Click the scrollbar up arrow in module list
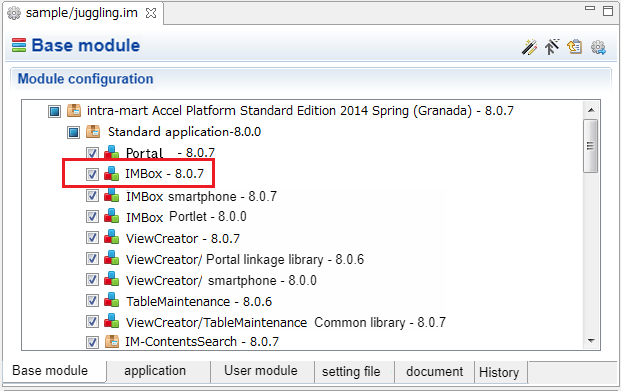Viewport: 621px width, 392px height. [x=591, y=110]
